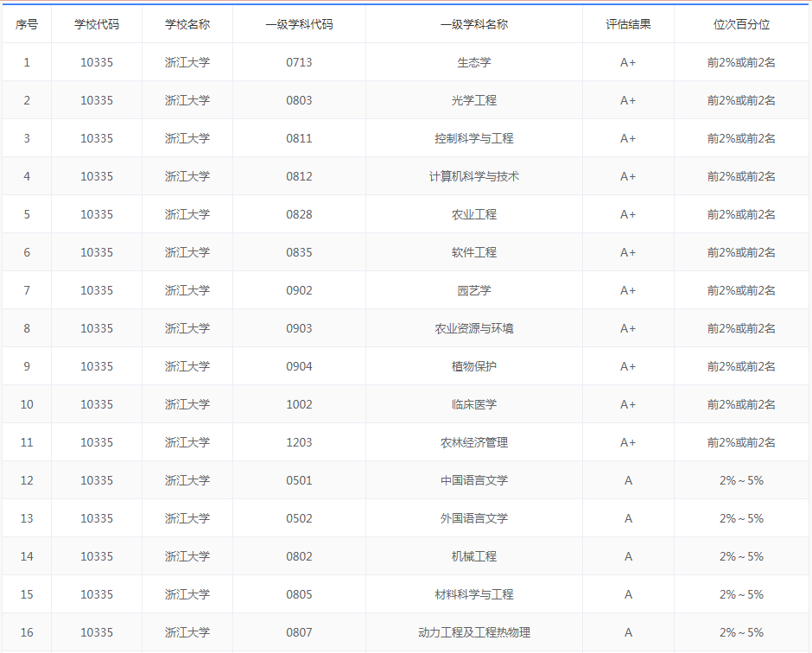This screenshot has width=812, height=653.
Task: Click the 评估结果 column header
Action: (628, 24)
